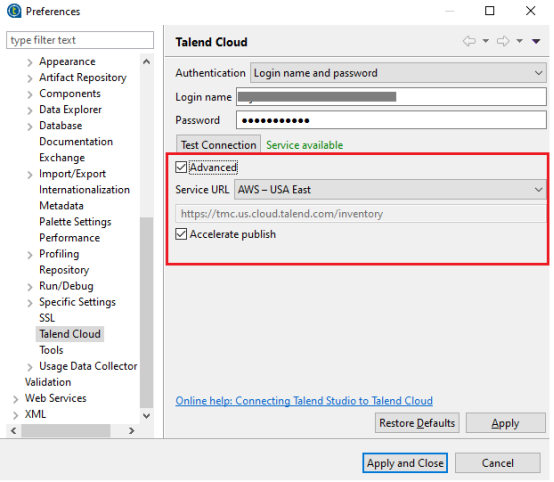
Task: Toggle the Advanced checkbox
Action: pos(181,167)
